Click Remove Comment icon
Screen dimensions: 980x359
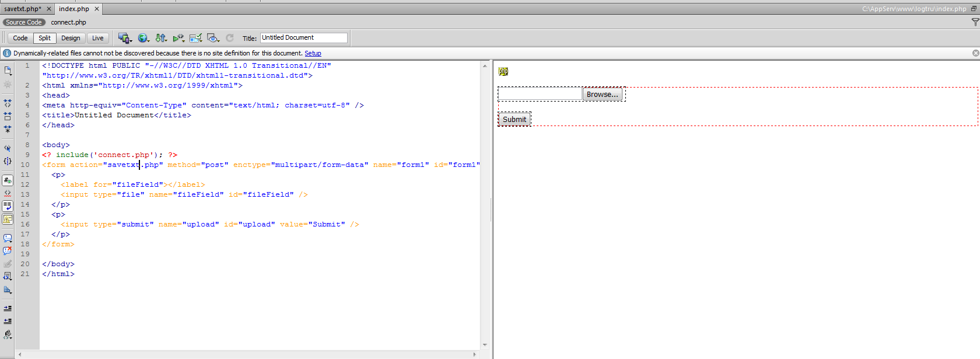8,251
